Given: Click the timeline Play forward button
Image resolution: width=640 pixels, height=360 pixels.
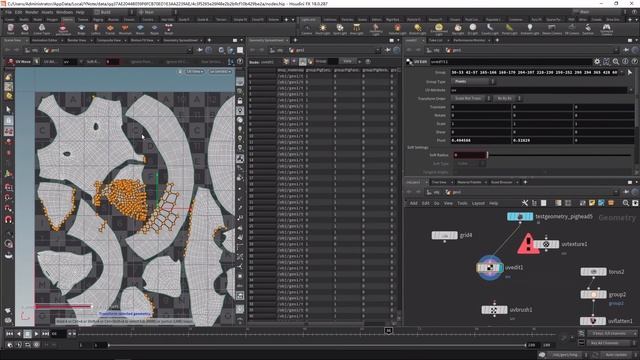Looking at the screenshot, I should click(x=36, y=334).
